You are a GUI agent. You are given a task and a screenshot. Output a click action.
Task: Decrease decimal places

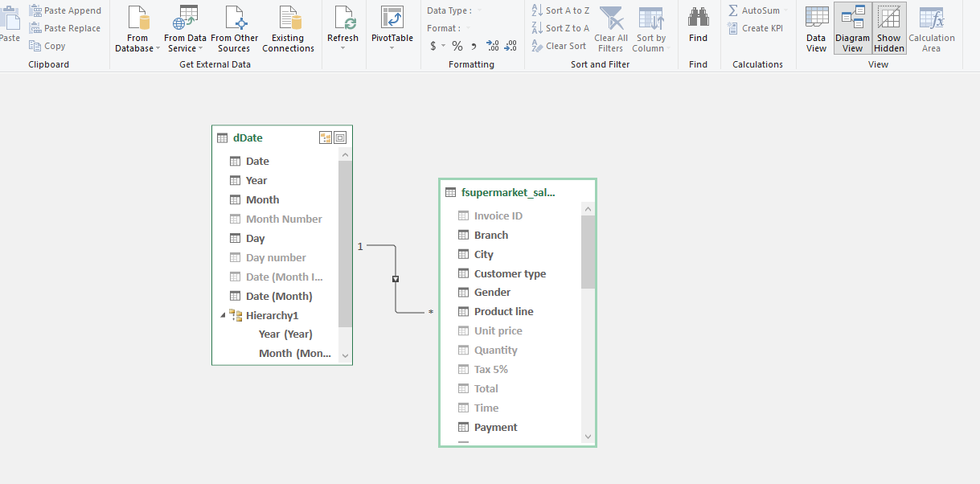510,46
